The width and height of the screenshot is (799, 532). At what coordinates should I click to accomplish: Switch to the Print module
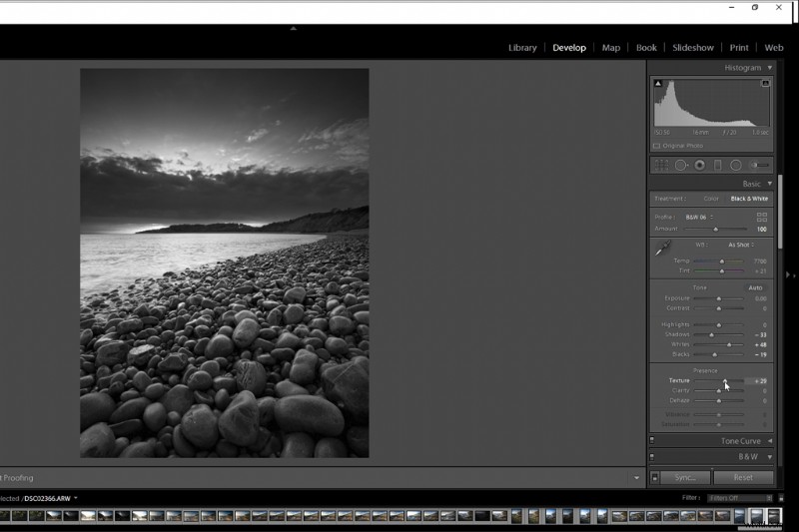[x=739, y=47]
